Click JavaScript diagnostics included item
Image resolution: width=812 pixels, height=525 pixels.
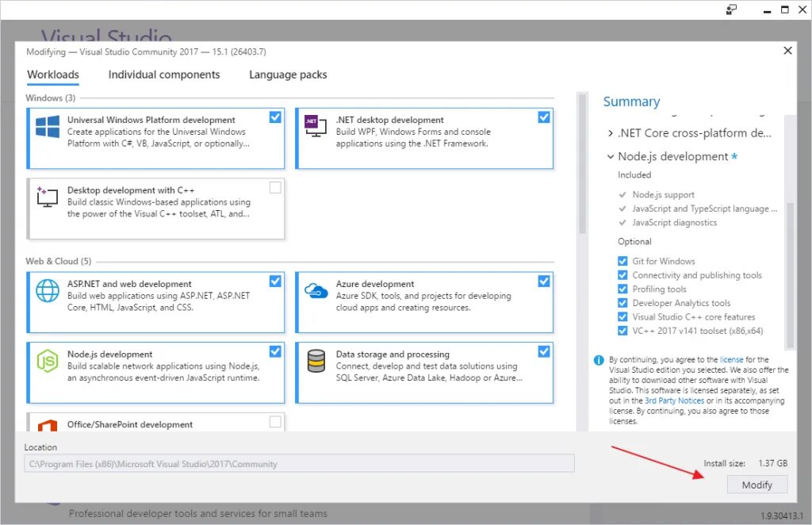674,223
